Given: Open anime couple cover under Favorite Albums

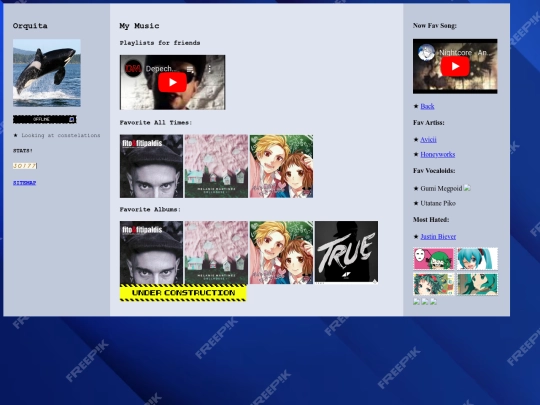Looking at the screenshot, I should [x=281, y=253].
